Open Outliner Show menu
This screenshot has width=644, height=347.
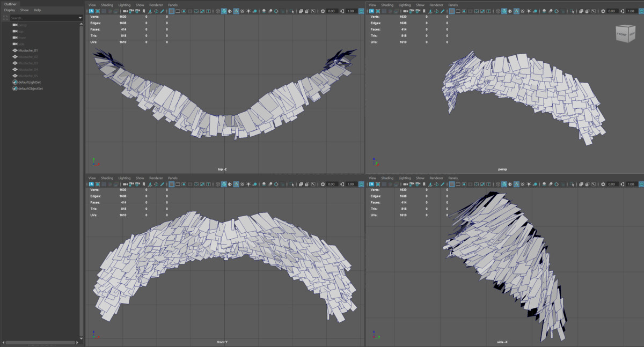pos(25,10)
